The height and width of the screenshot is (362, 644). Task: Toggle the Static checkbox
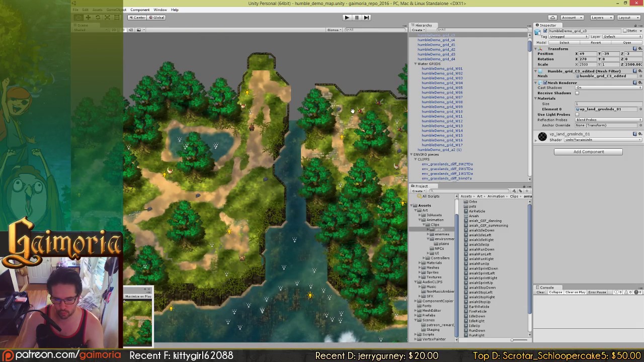(625, 31)
